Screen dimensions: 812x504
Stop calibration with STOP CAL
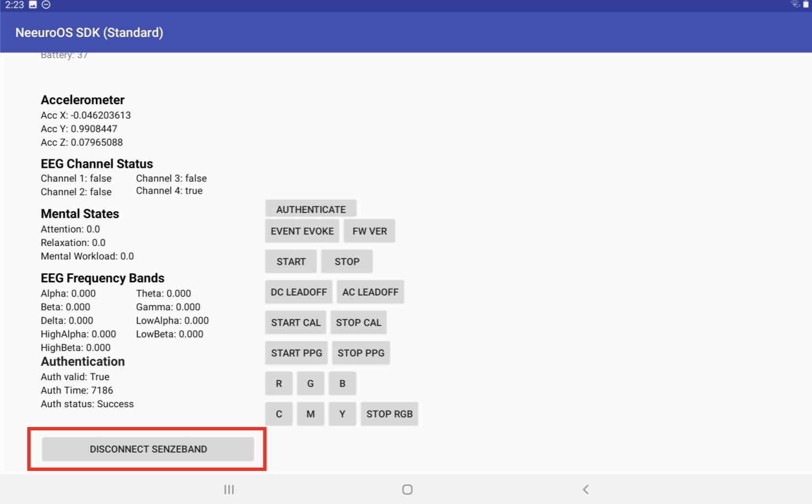point(359,322)
